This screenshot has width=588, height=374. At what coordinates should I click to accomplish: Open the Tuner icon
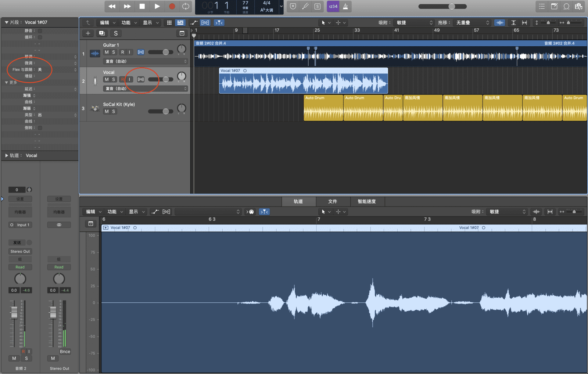coord(305,6)
